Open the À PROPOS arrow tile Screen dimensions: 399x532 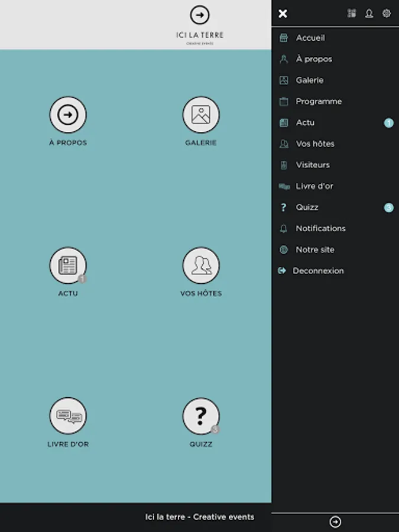click(x=68, y=115)
